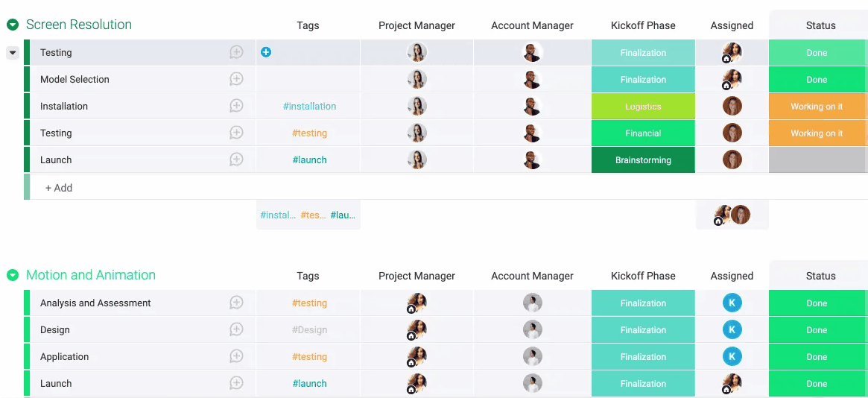
Task: Collapse the Motion and Animation group
Action: [x=13, y=275]
